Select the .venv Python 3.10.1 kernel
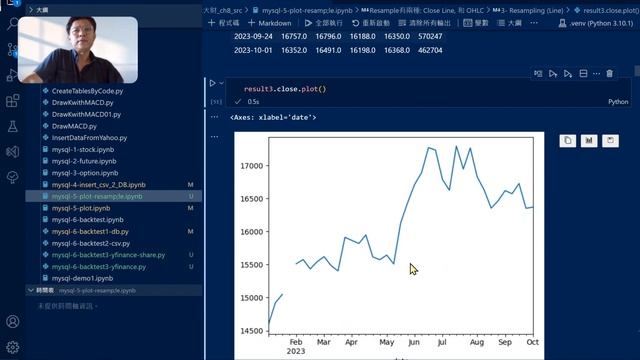Viewport: 640px width, 360px height. pos(596,23)
